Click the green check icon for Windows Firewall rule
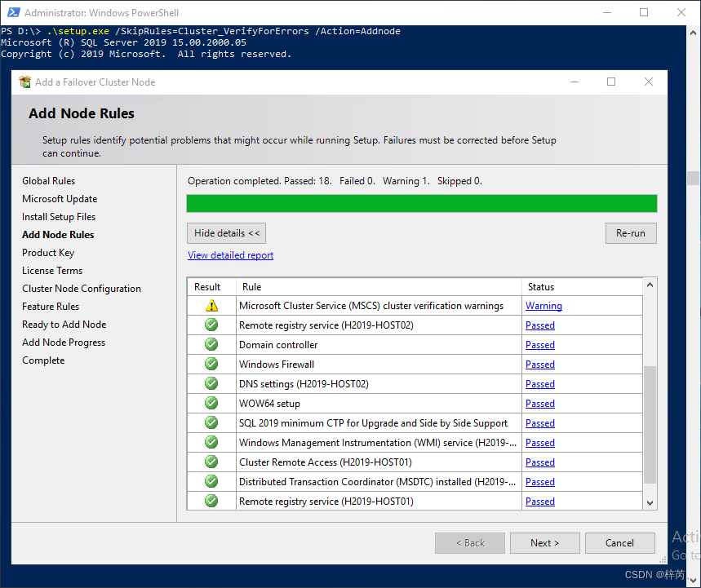701x588 pixels. [211, 364]
